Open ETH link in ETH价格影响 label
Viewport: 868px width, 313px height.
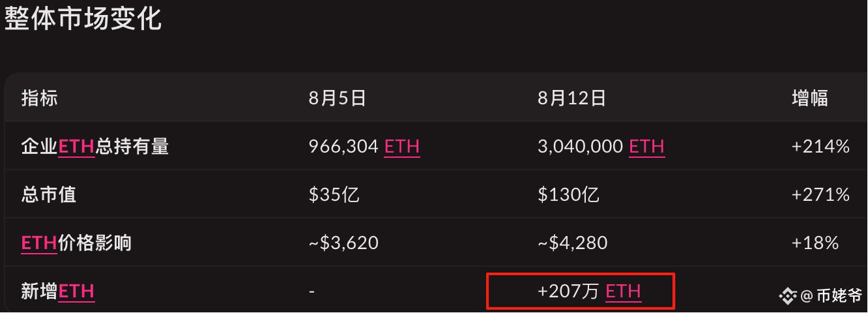(39, 243)
